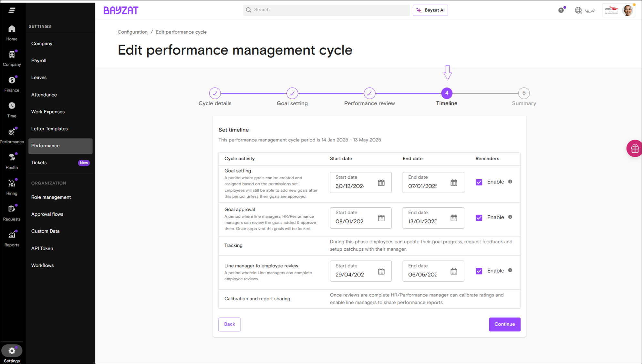
Task: Toggle Goal approval reminders Enable checkbox
Action: (x=479, y=218)
